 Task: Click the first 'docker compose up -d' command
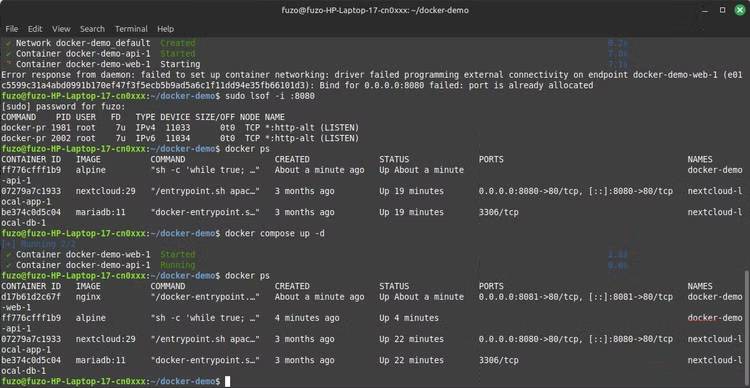[x=275, y=233]
